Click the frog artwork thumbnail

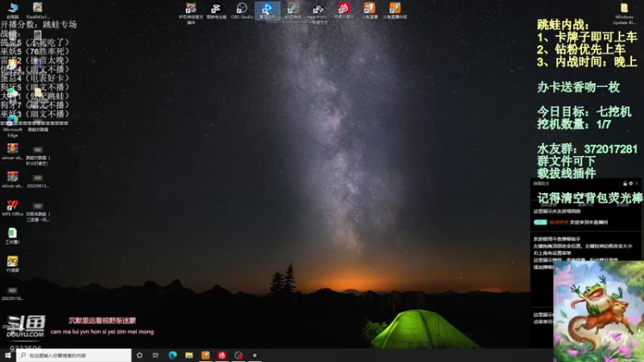pyautogui.click(x=598, y=311)
